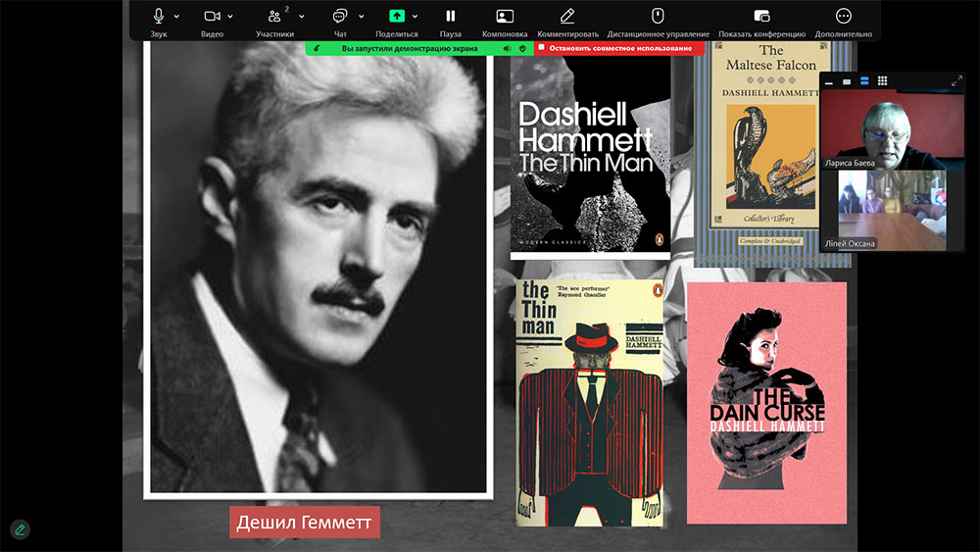Screen dimensions: 980x552
Task: Start annotating with Комментировать pencil
Action: coord(567,17)
